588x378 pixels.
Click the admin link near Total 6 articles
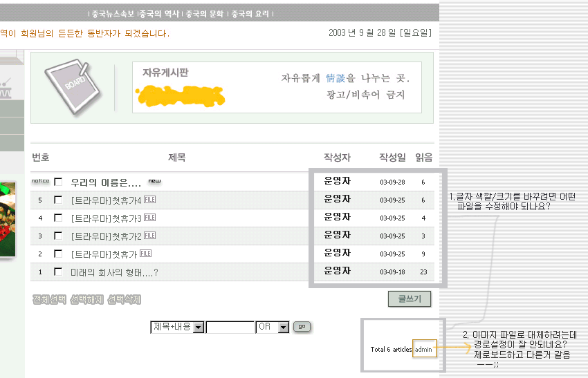424,349
